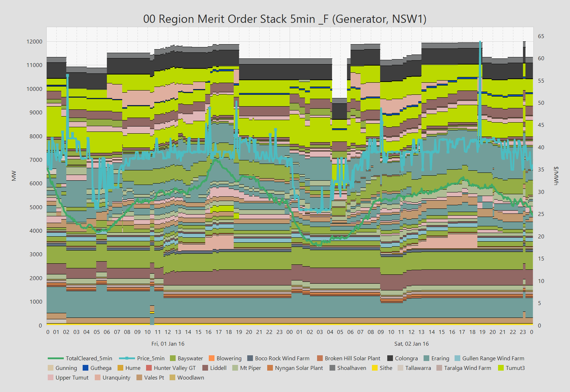Click the MW left axis title
The width and height of the screenshot is (570, 392).
[14, 176]
